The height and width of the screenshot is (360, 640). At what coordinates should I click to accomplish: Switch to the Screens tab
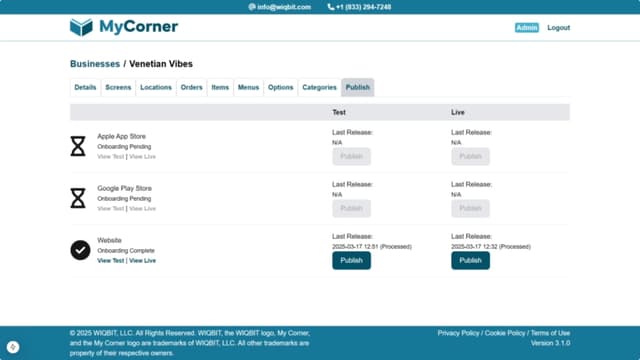point(118,87)
